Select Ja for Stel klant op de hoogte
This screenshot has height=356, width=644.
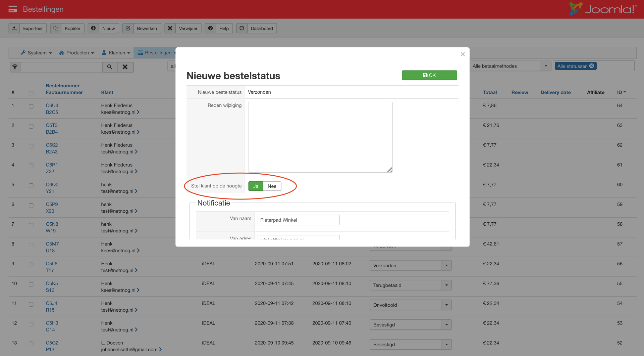pos(256,186)
